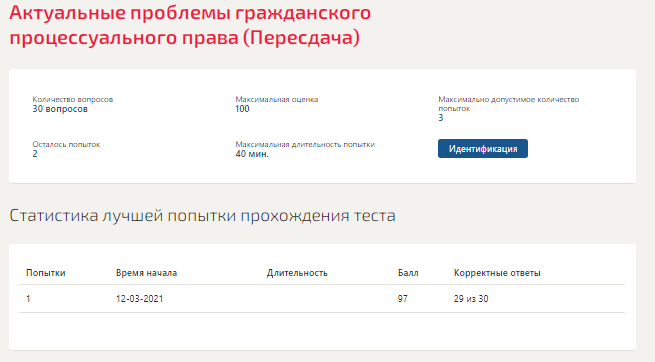The height and width of the screenshot is (362, 655).
Task: Click the Балл column header
Action: point(408,273)
